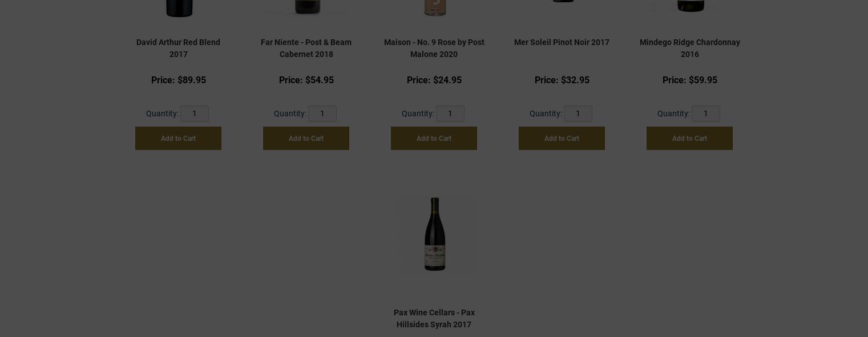Add Maison No. 9 Rose to cart
This screenshot has height=337, width=868.
coord(434,138)
